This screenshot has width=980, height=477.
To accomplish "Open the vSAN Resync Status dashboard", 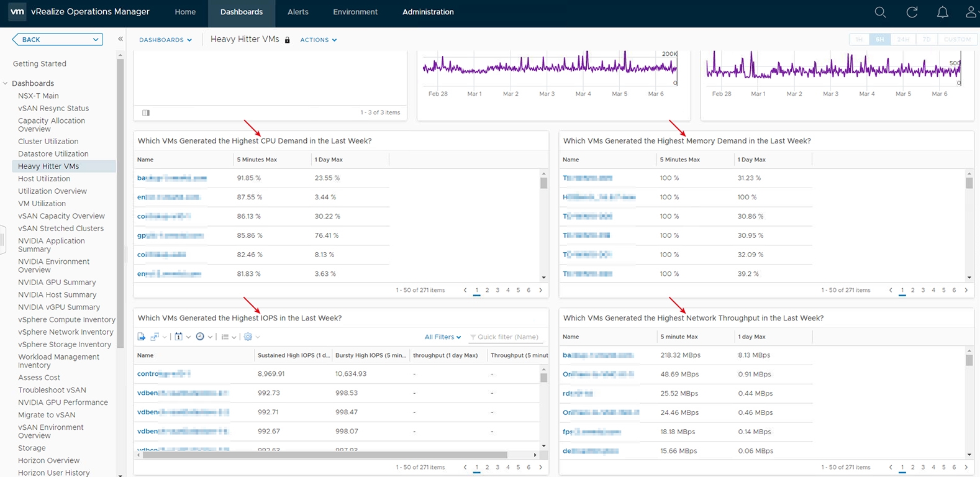I will coord(53,108).
